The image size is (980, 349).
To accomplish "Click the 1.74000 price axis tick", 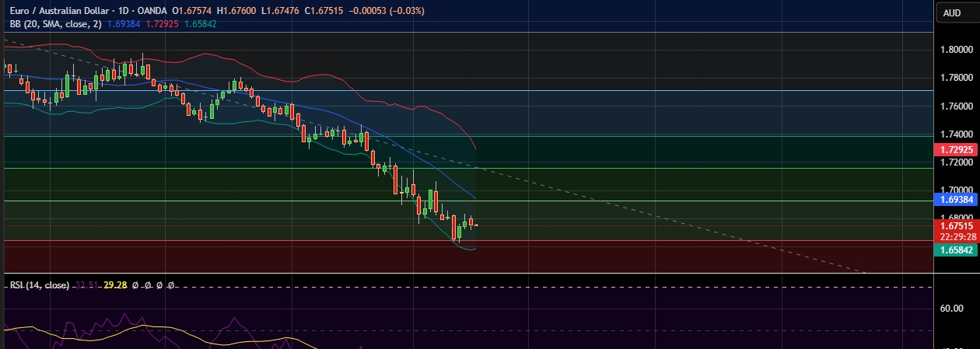I will (957, 134).
